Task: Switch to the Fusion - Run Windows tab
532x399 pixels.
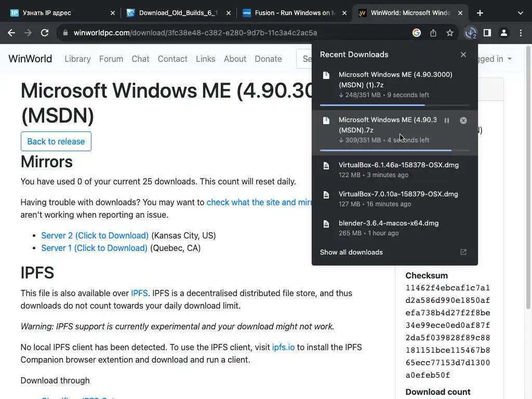Action: (295, 13)
